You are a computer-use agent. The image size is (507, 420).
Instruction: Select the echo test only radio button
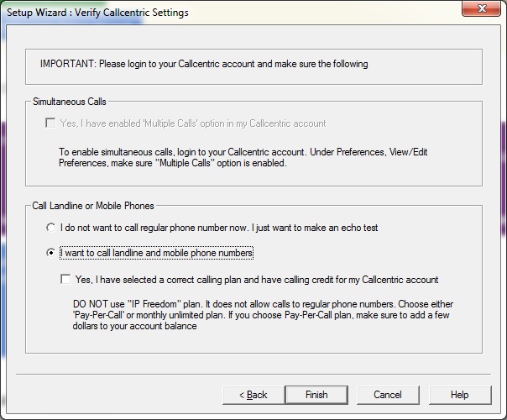click(x=51, y=228)
